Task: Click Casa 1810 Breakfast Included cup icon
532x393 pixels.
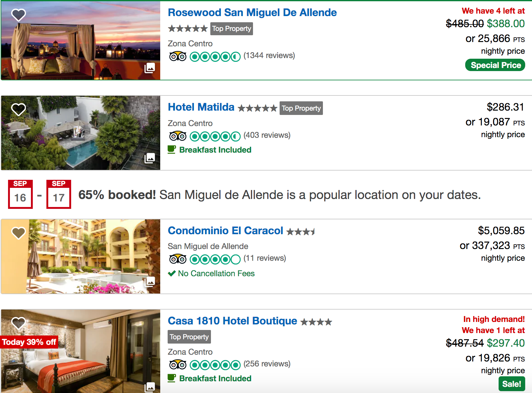Action: pyautogui.click(x=172, y=378)
